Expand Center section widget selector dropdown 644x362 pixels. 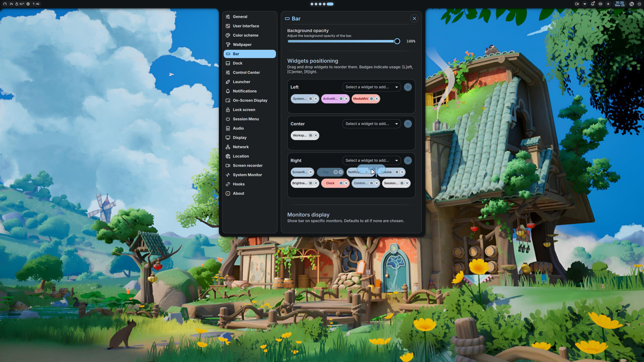371,124
